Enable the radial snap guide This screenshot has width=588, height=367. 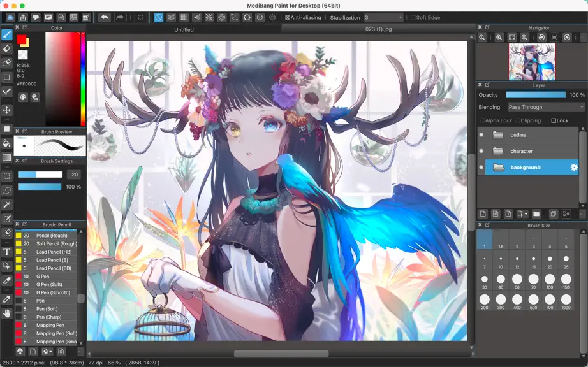pyautogui.click(x=209, y=17)
